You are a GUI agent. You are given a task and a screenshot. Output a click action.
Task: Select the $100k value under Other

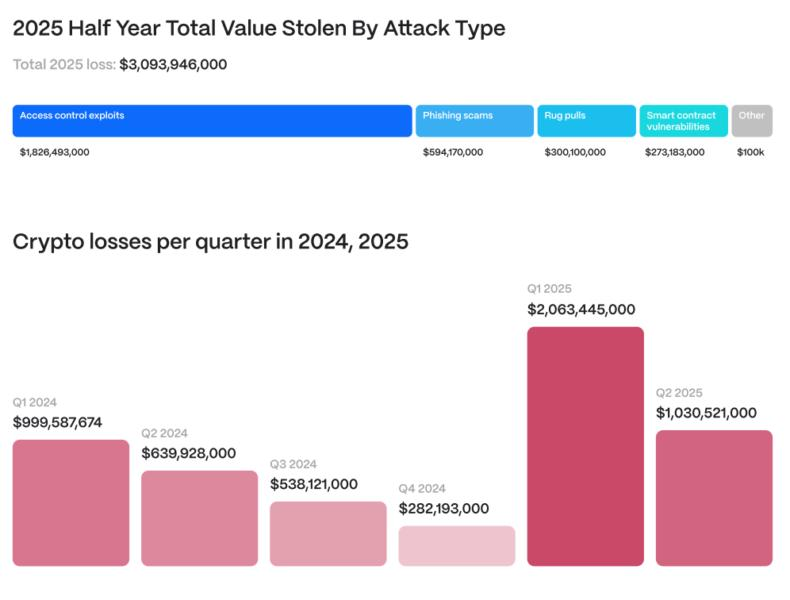tap(751, 153)
